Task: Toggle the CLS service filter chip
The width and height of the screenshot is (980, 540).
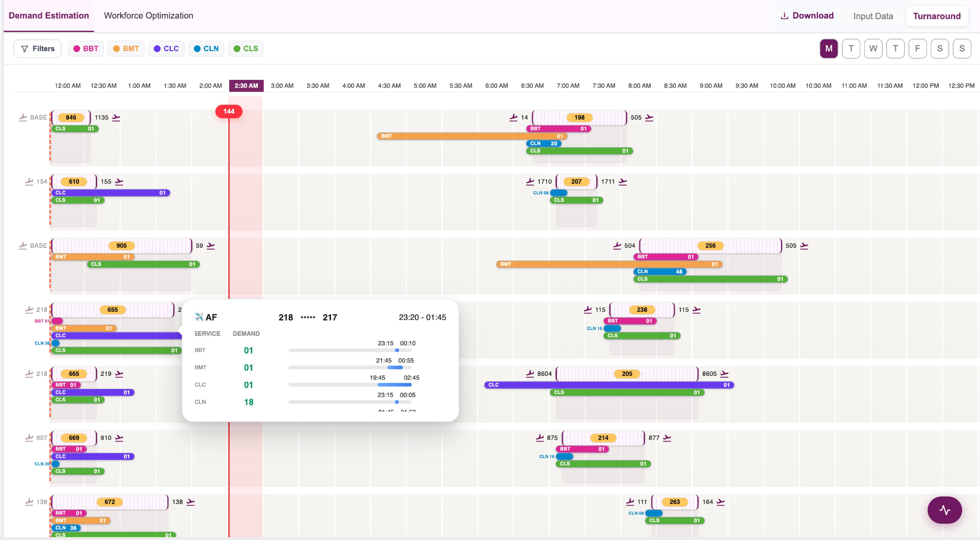Action: 246,49
